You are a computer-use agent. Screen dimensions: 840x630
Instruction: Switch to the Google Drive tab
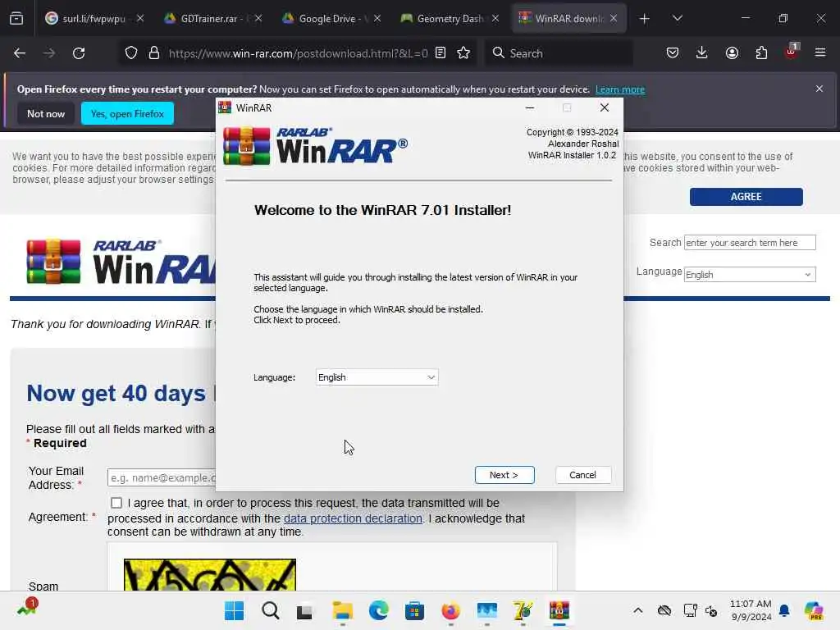(331, 18)
